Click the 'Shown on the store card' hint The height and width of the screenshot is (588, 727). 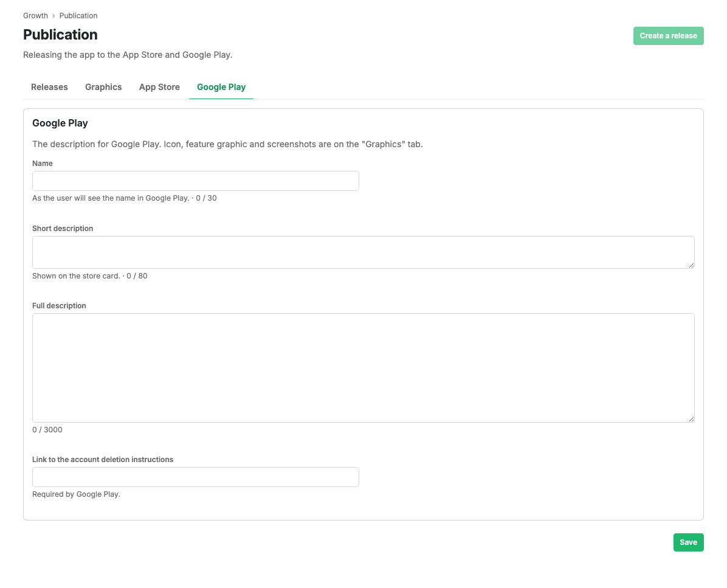point(90,276)
